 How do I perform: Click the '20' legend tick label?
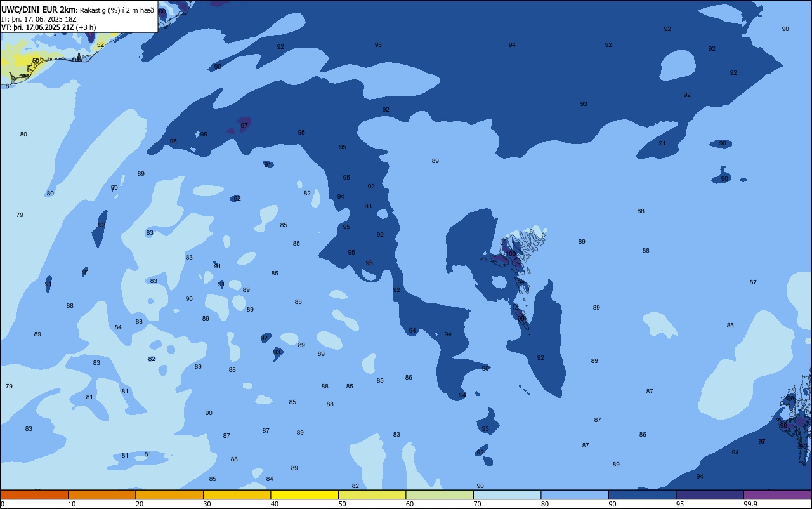point(140,504)
